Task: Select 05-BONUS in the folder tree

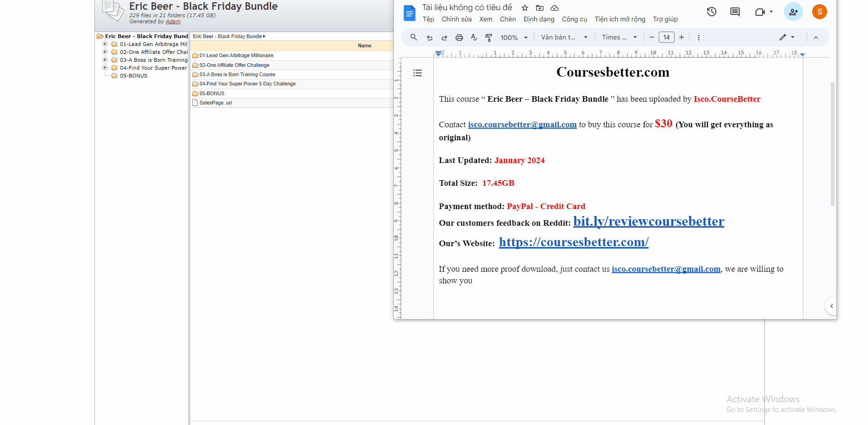Action: pyautogui.click(x=133, y=76)
